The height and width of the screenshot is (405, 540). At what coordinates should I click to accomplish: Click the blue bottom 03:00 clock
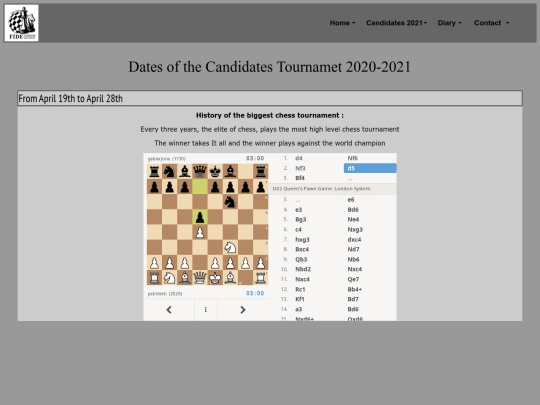[x=255, y=293]
